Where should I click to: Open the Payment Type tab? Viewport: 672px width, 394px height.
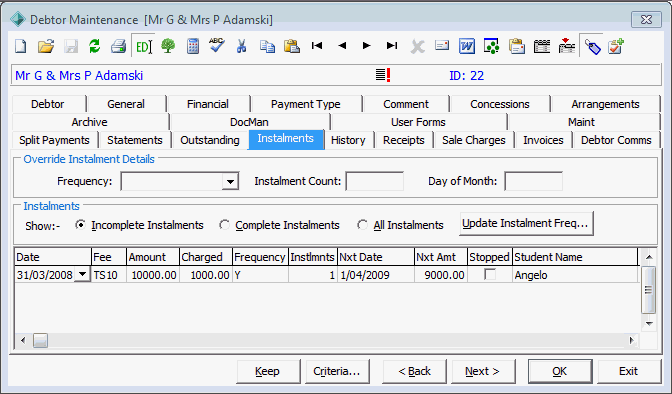point(306,104)
